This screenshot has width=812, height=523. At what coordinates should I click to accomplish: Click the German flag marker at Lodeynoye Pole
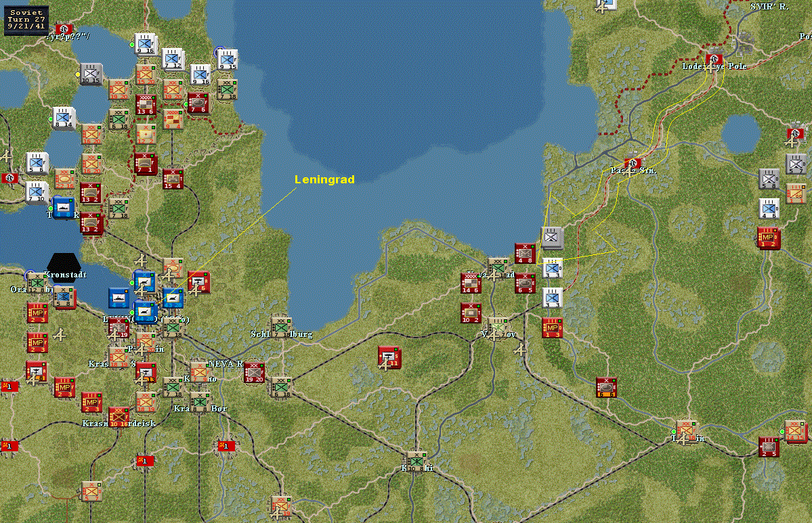coord(714,58)
